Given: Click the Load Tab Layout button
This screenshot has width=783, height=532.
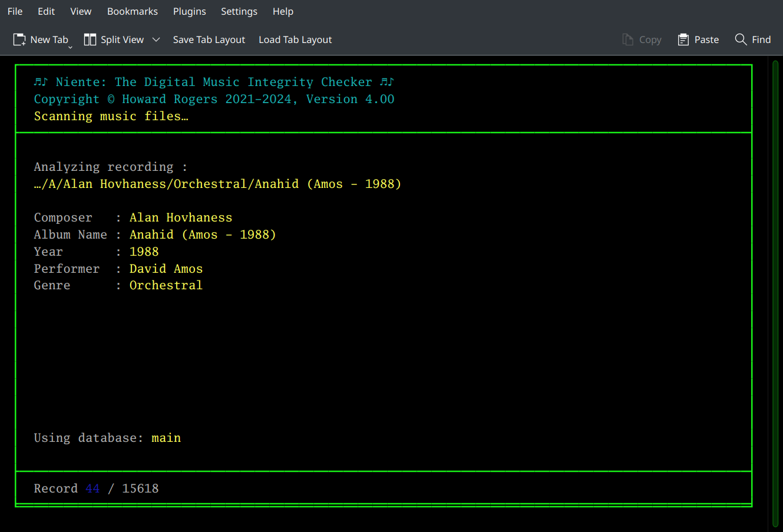Looking at the screenshot, I should point(295,39).
